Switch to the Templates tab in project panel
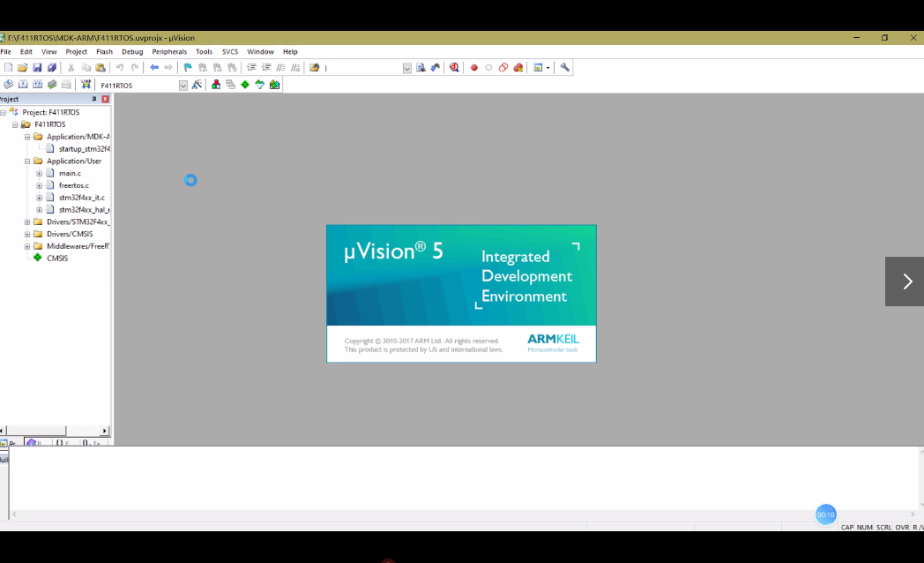The width and height of the screenshot is (924, 563). [x=92, y=442]
